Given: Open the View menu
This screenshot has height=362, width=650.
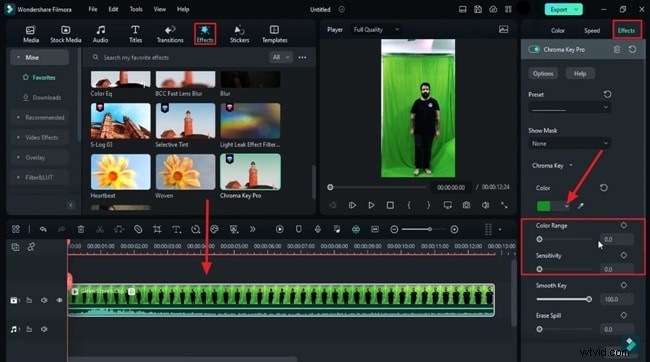Looking at the screenshot, I should pyautogui.click(x=160, y=9).
